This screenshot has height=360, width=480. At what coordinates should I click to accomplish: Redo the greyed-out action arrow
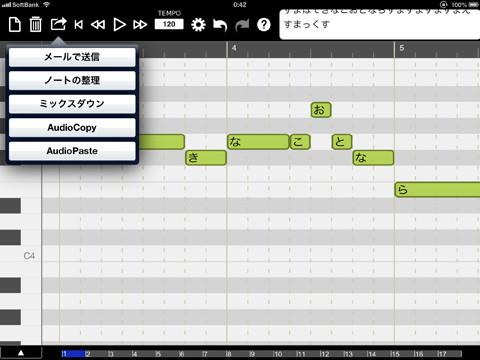[242, 25]
